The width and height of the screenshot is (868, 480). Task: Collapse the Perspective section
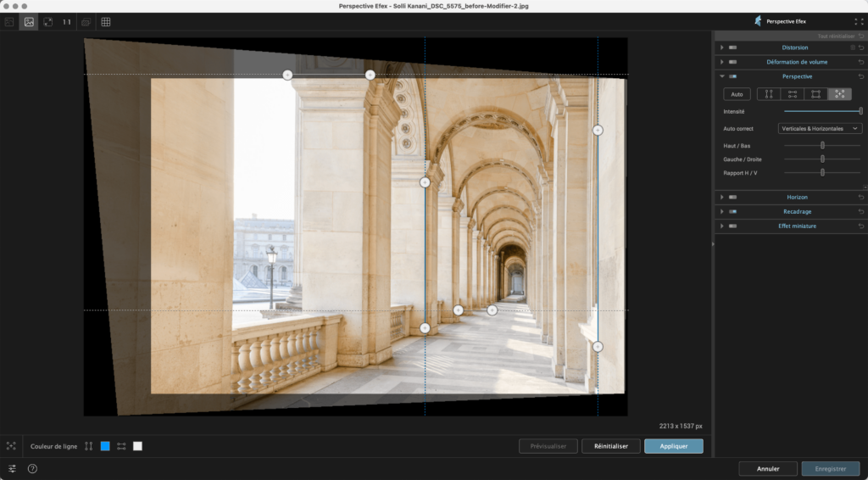(x=722, y=76)
